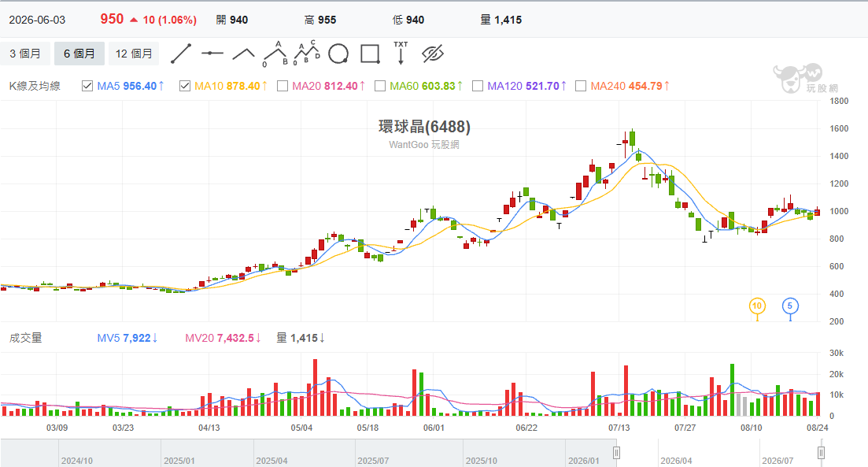Uncheck the MA10 moving average checkbox
The height and width of the screenshot is (467, 868).
pyautogui.click(x=185, y=86)
